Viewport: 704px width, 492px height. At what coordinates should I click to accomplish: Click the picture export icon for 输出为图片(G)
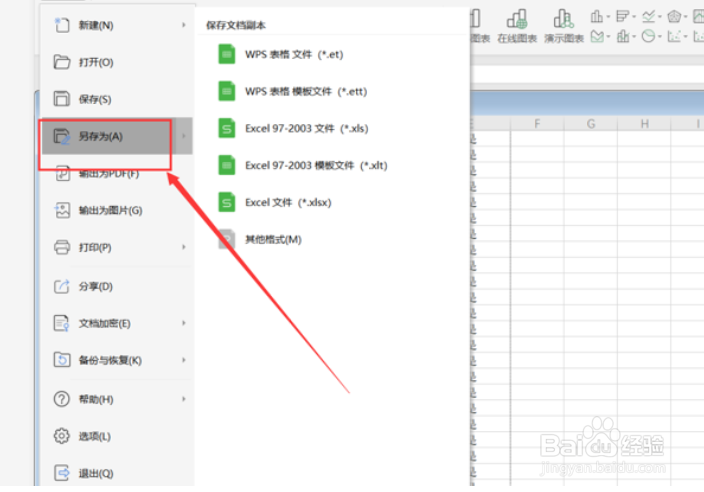(x=62, y=210)
